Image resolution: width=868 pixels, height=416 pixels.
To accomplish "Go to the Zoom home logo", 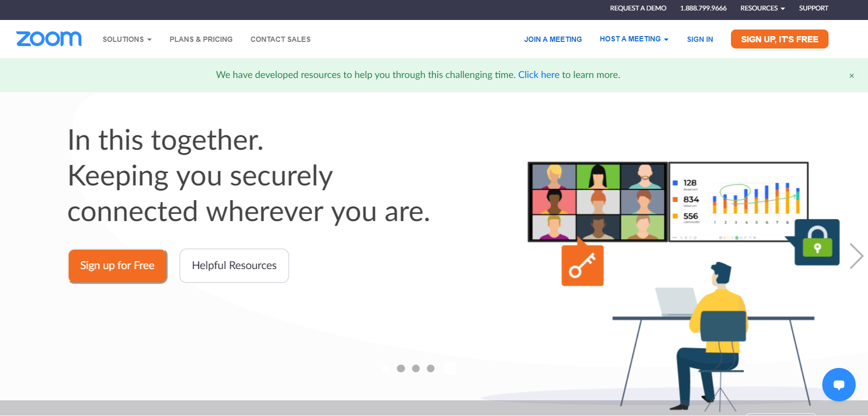I will pos(49,39).
